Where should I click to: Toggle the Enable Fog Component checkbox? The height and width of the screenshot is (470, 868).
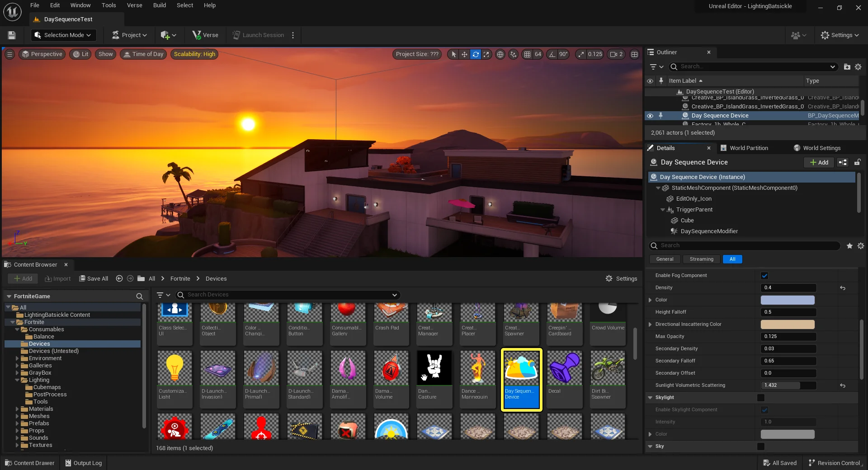(x=764, y=276)
